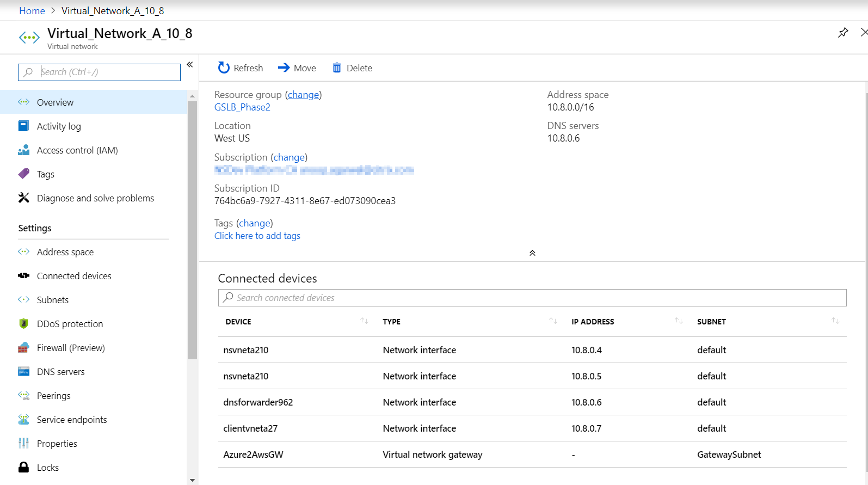
Task: Open the Tags icon in sidebar
Action: 23,174
